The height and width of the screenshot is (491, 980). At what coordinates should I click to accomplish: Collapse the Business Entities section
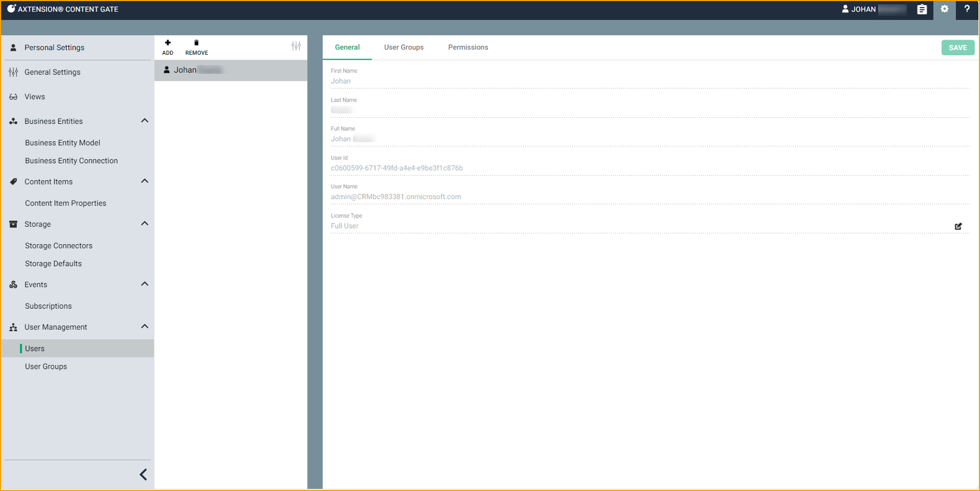145,121
